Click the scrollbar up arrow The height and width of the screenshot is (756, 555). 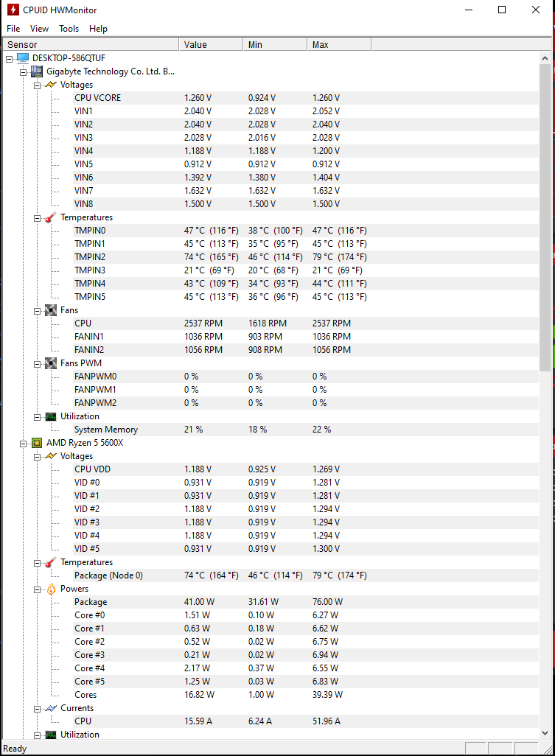545,58
